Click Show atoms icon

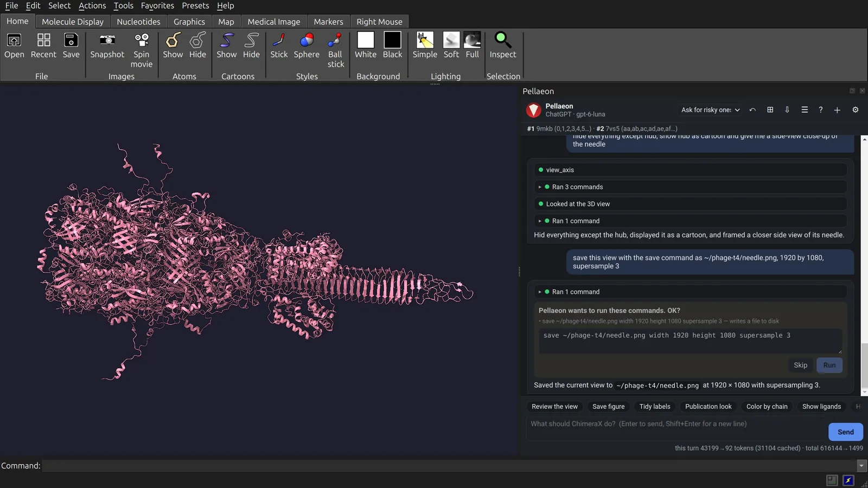coord(173,46)
